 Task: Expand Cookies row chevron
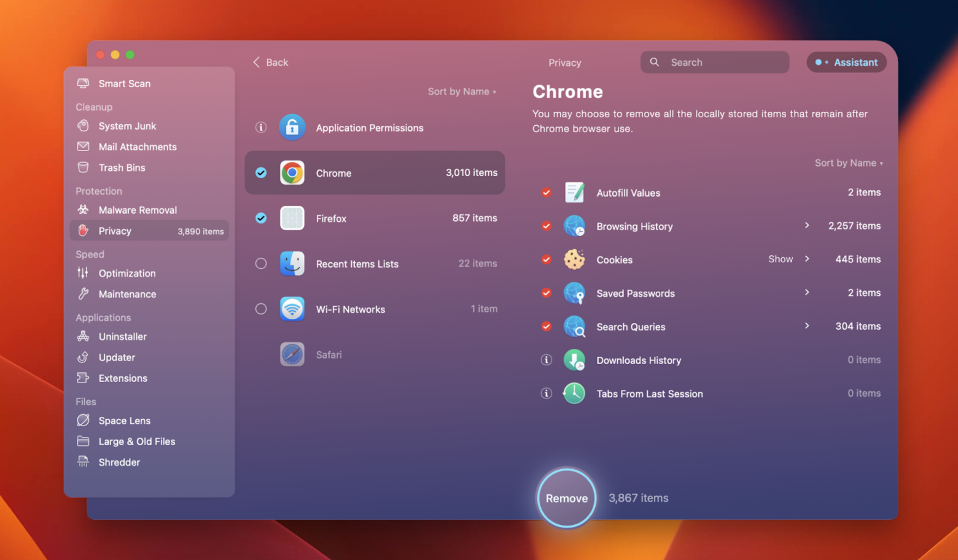(x=807, y=259)
